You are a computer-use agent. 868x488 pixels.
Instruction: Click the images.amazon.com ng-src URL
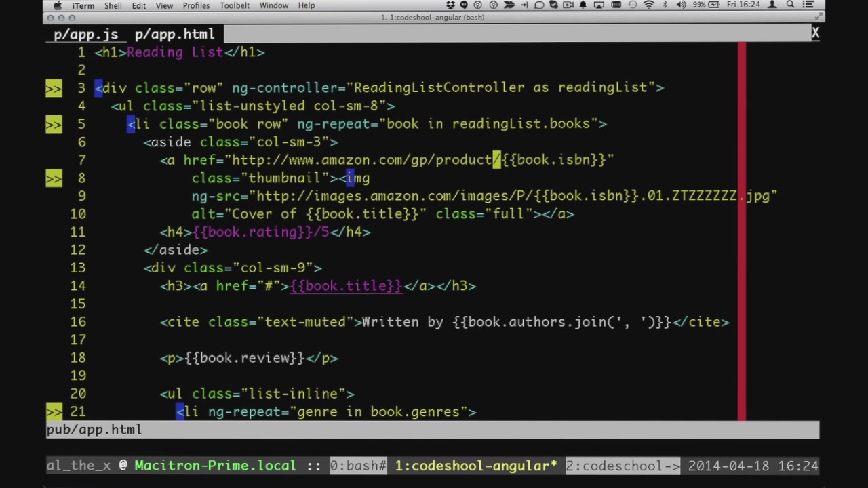513,196
